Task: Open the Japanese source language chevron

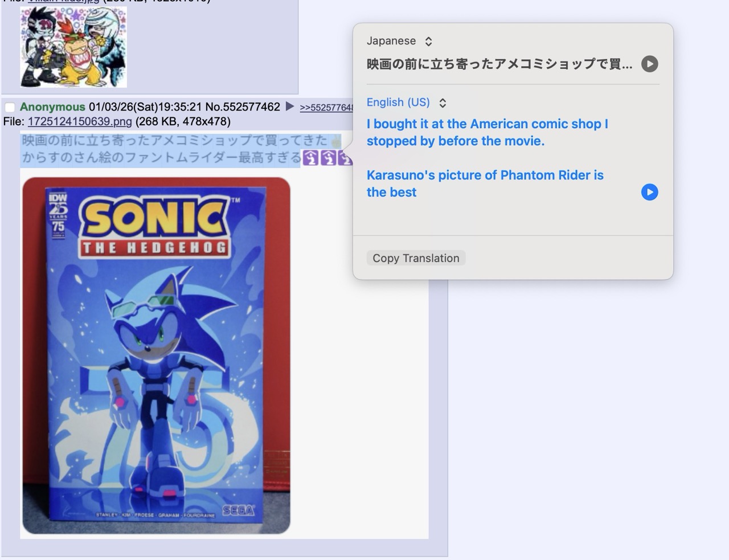Action: coord(429,41)
